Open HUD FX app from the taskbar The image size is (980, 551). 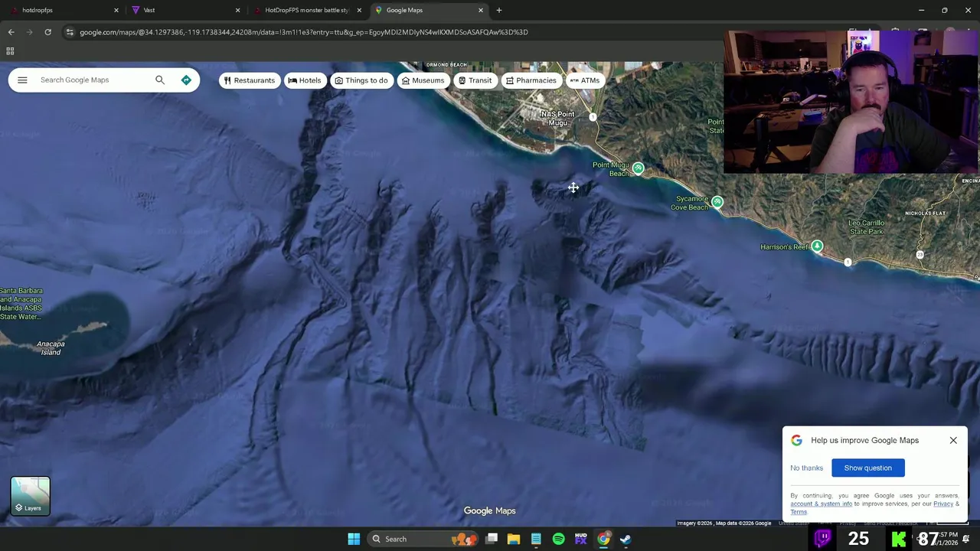point(580,539)
